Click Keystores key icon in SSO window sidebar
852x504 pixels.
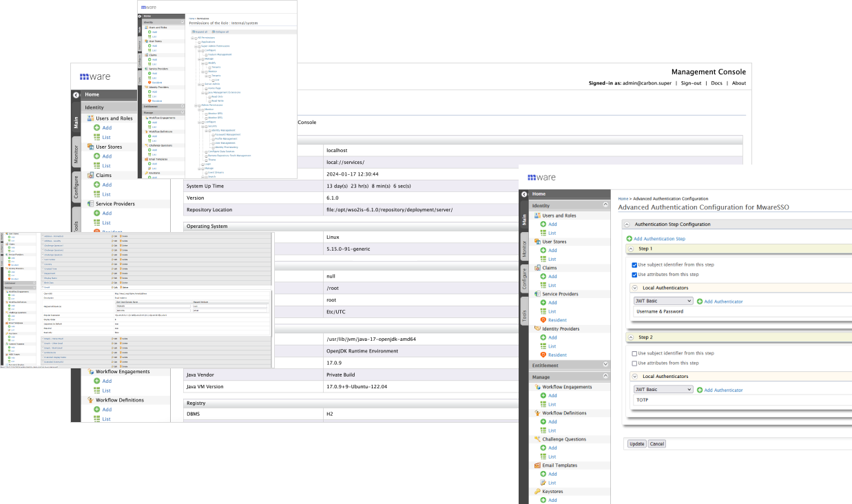tap(537, 492)
